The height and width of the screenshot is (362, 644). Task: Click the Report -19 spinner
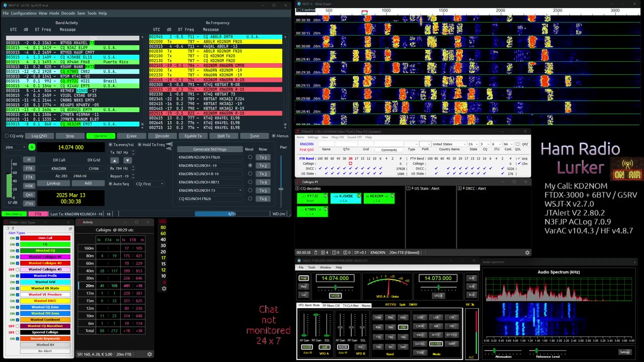pyautogui.click(x=121, y=176)
